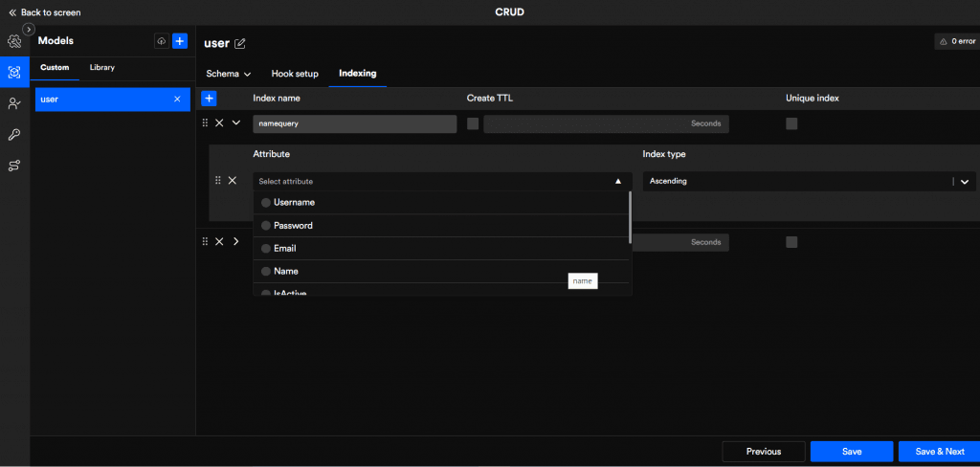Switch to the Hook setup tab
This screenshot has width=980, height=467.
coord(295,74)
